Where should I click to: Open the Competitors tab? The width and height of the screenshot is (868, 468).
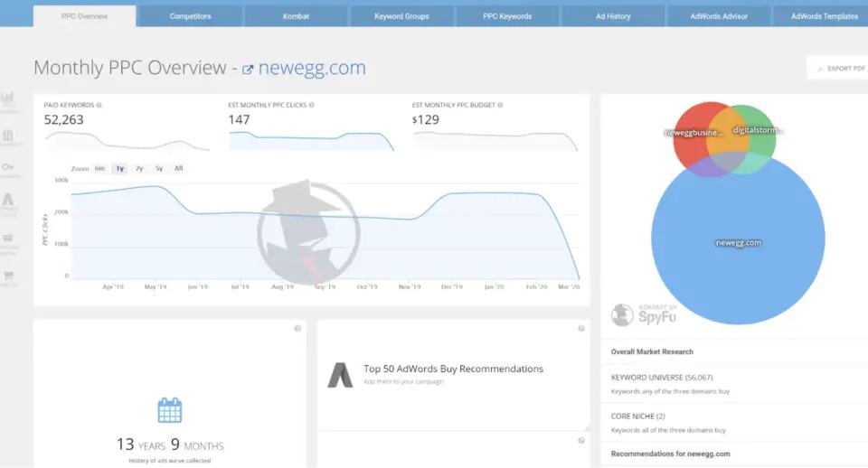(x=191, y=16)
